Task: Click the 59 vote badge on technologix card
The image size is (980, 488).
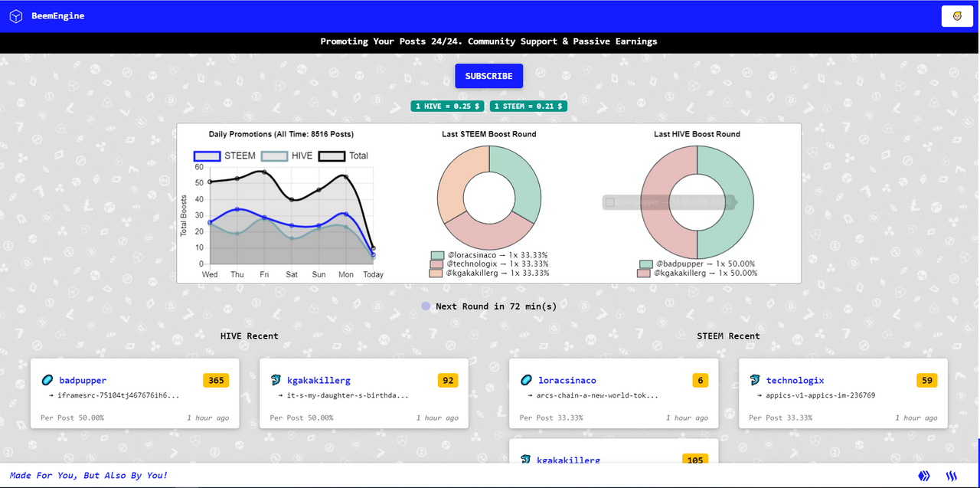Action: click(x=926, y=380)
